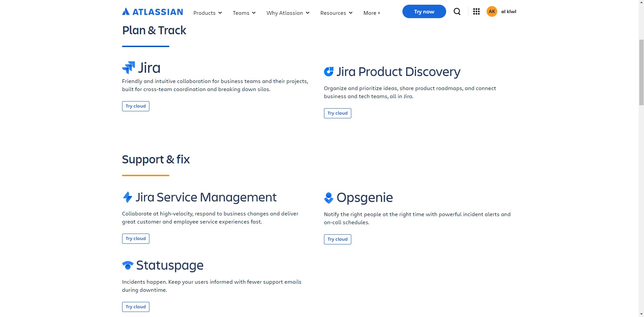644x317 pixels.
Task: Click the Jira product logo icon
Action: click(x=129, y=68)
